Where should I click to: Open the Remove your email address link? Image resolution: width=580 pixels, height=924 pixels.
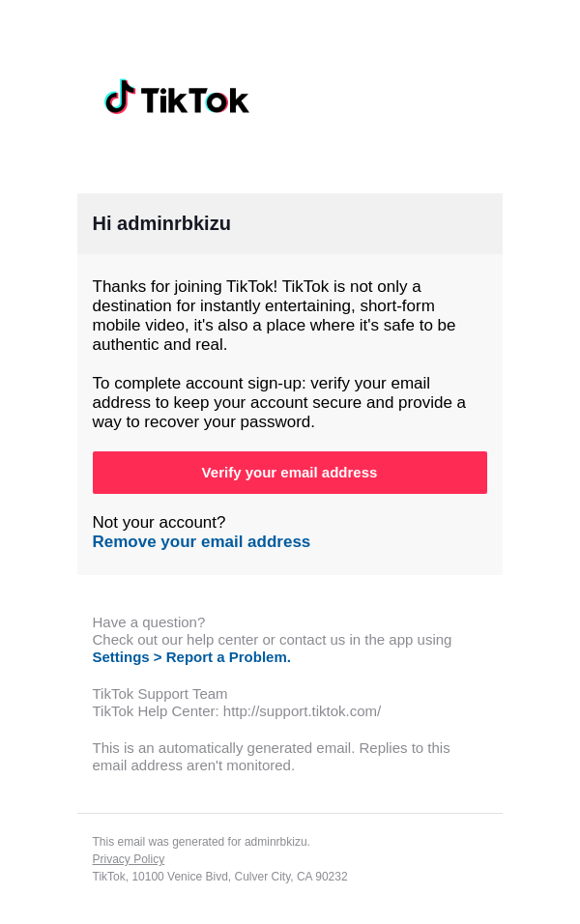[201, 542]
